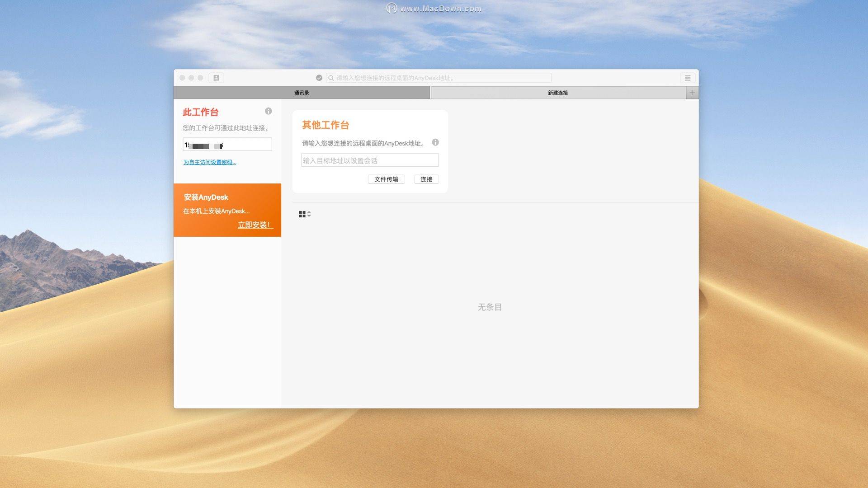Click the 连接 button
The image size is (868, 488).
coord(426,179)
